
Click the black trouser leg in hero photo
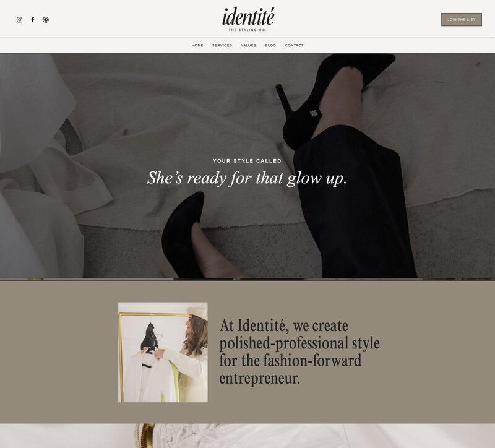click(x=353, y=202)
